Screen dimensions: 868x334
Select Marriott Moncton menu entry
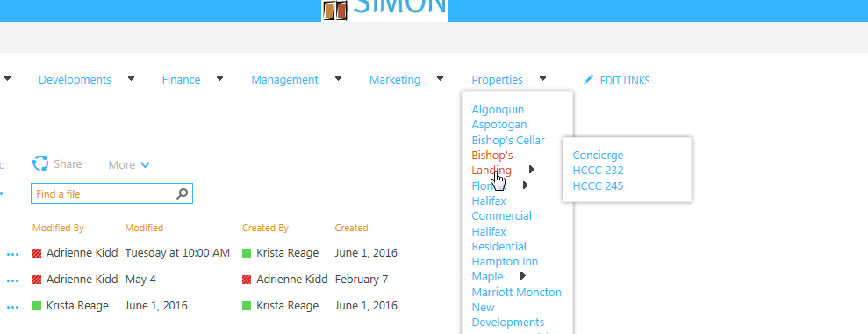click(x=516, y=292)
